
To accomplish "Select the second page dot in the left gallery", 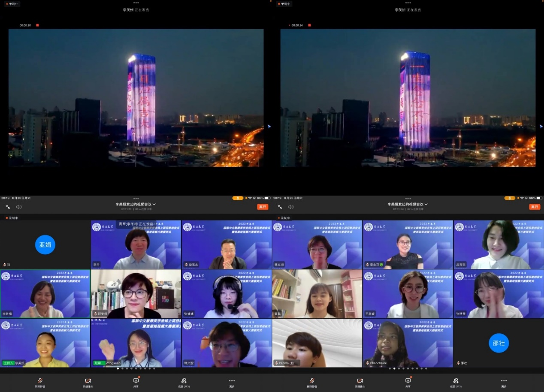I will click(x=122, y=368).
